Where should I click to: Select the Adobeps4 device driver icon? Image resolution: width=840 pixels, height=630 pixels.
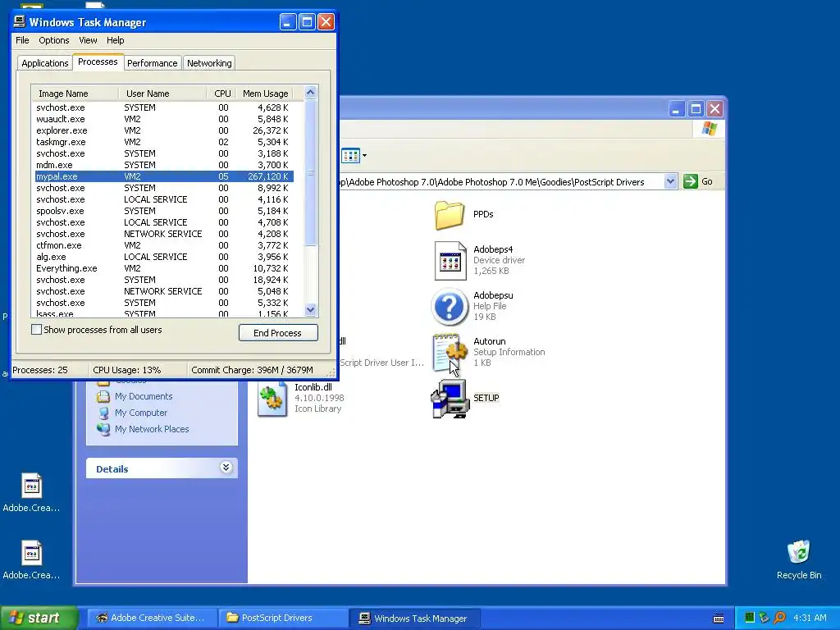(450, 260)
